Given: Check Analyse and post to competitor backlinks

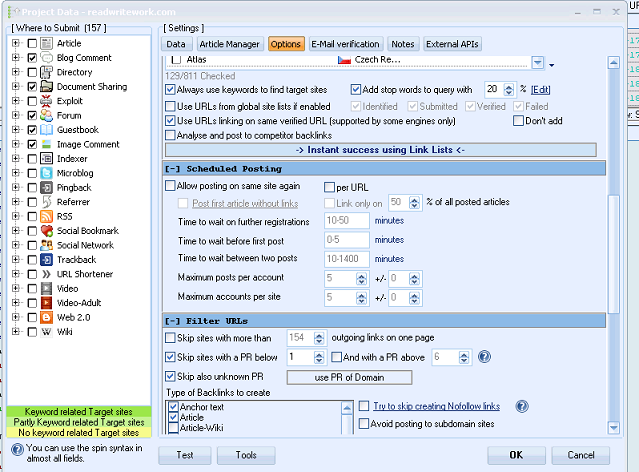Looking at the screenshot, I should click(x=170, y=135).
